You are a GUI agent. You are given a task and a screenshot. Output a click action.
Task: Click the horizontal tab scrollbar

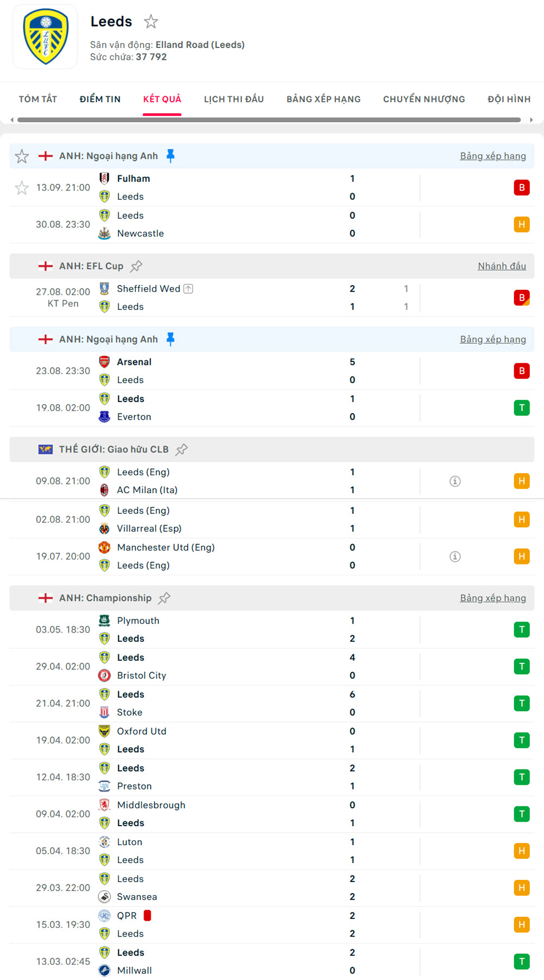[269, 120]
